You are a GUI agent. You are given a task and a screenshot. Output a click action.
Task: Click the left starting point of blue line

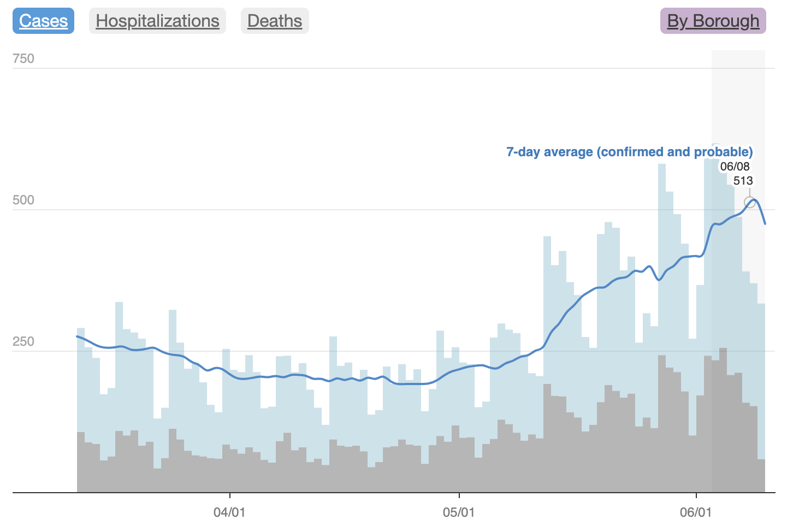point(78,336)
